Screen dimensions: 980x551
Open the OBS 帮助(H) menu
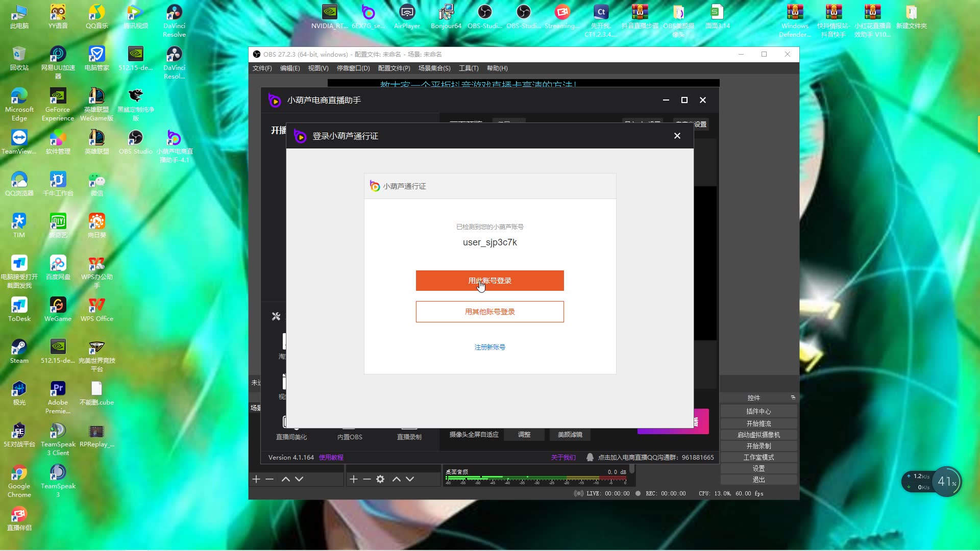(x=497, y=68)
